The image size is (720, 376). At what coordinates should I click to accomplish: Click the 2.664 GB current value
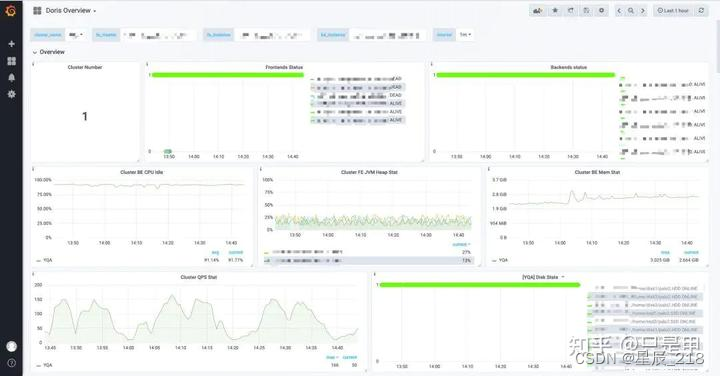pyautogui.click(x=689, y=260)
